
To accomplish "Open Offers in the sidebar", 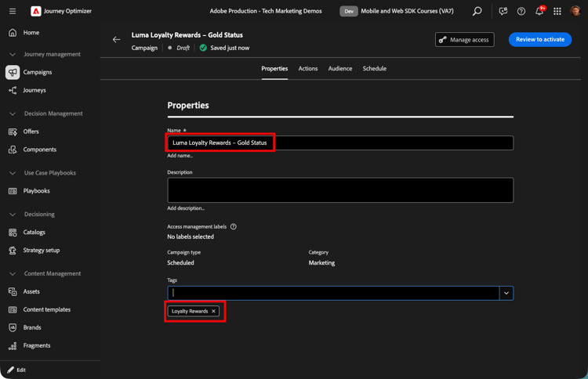I will point(31,132).
